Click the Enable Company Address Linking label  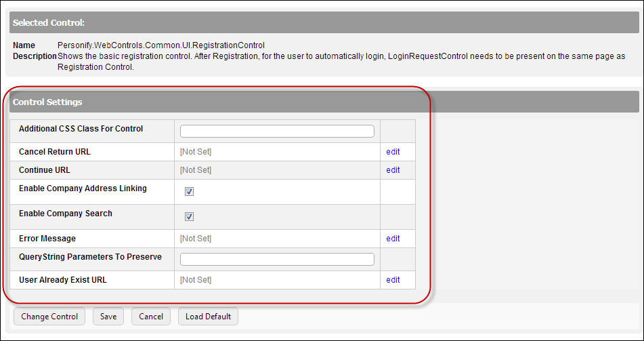[83, 188]
